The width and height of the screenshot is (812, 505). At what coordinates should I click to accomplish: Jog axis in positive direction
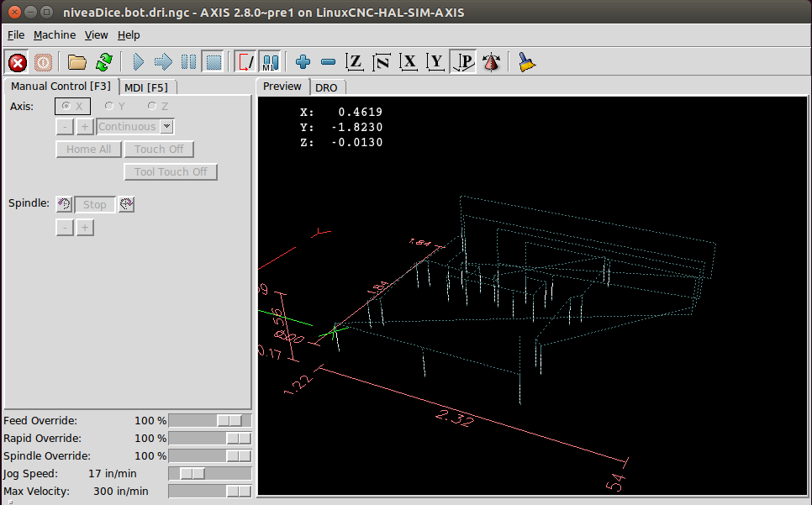85,127
